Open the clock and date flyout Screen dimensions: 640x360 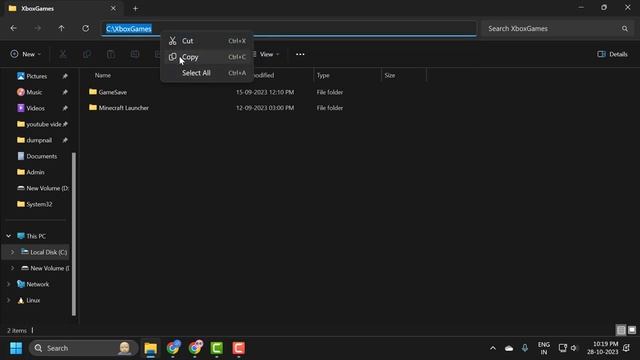[603, 348]
